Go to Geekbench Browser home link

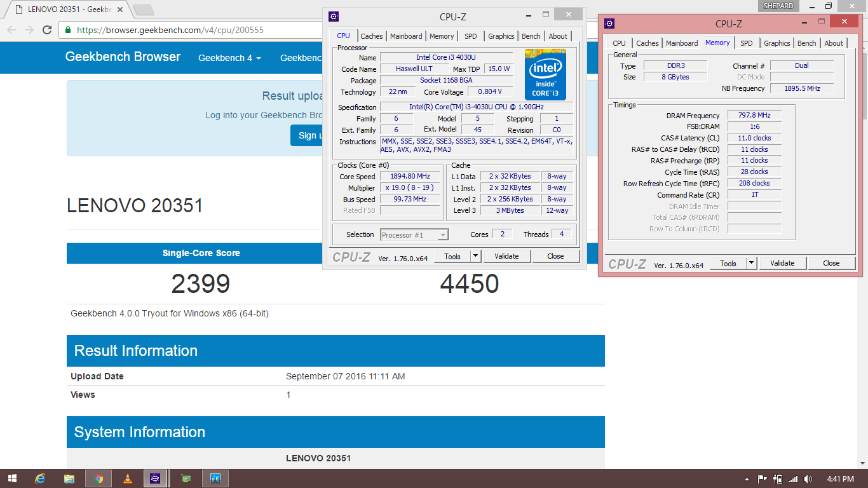123,57
